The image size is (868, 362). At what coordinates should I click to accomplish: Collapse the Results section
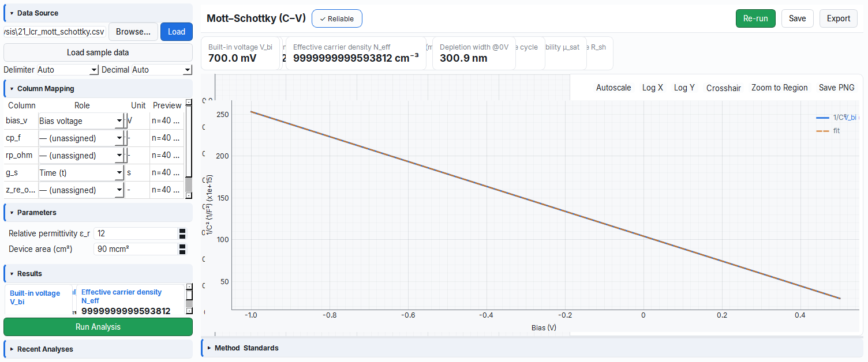(98, 274)
